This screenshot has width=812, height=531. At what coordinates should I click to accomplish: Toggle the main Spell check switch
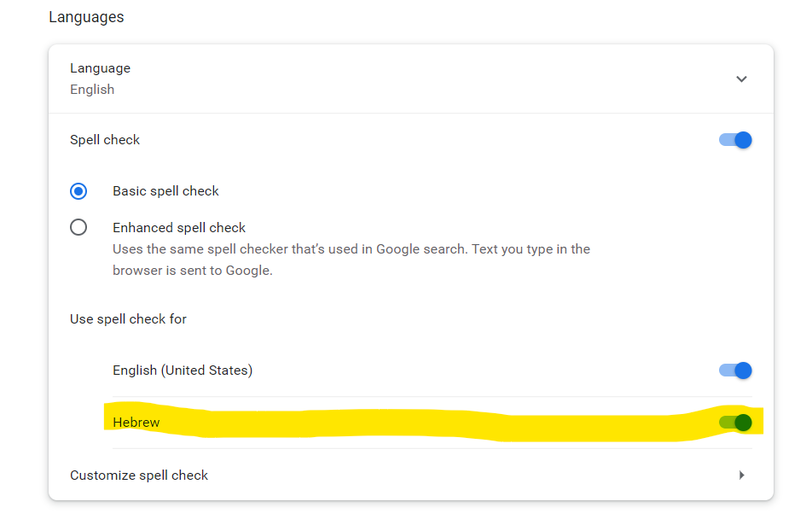click(735, 140)
